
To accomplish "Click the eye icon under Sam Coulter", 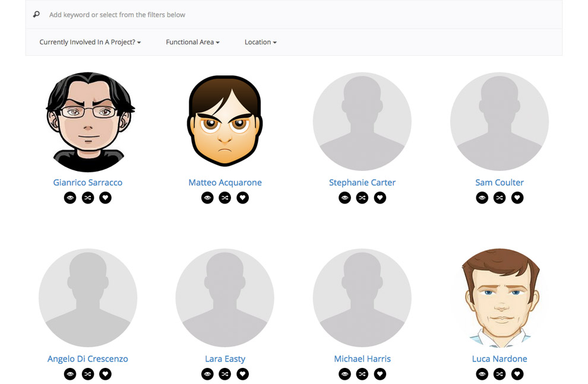I will pos(482,198).
